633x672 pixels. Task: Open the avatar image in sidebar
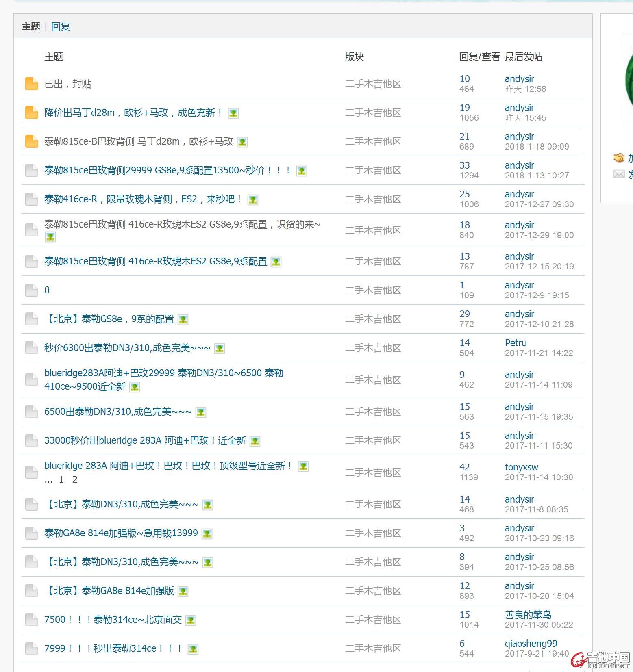(628, 80)
